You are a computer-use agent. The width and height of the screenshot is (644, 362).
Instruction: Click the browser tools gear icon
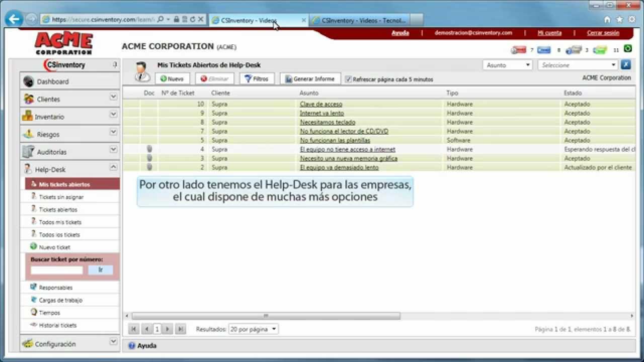coord(631,20)
